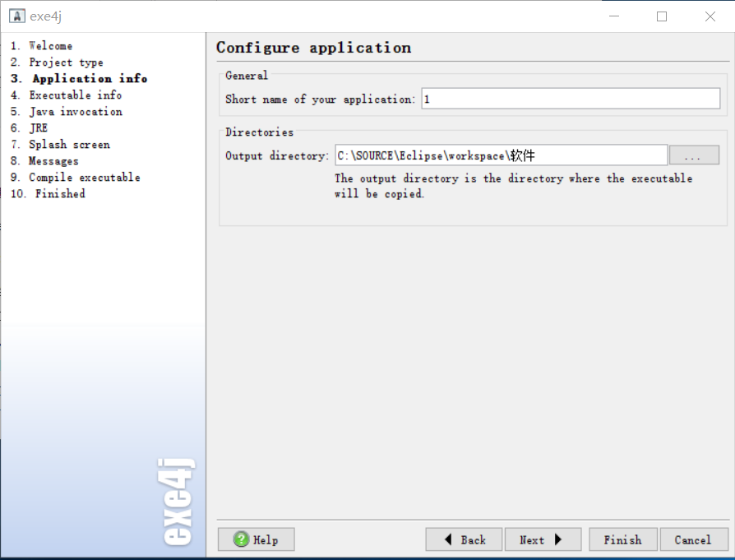The width and height of the screenshot is (735, 560).
Task: Browse for output directory with the ... button
Action: click(x=694, y=155)
